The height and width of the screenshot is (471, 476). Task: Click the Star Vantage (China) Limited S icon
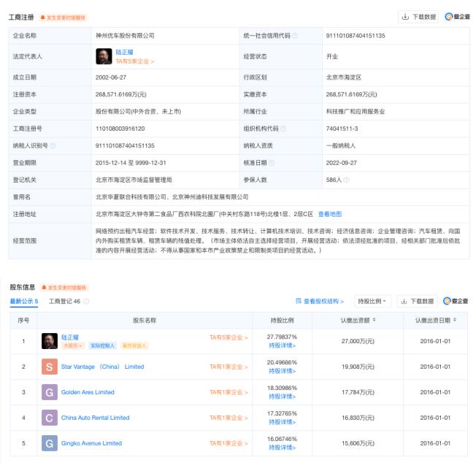[49, 367]
